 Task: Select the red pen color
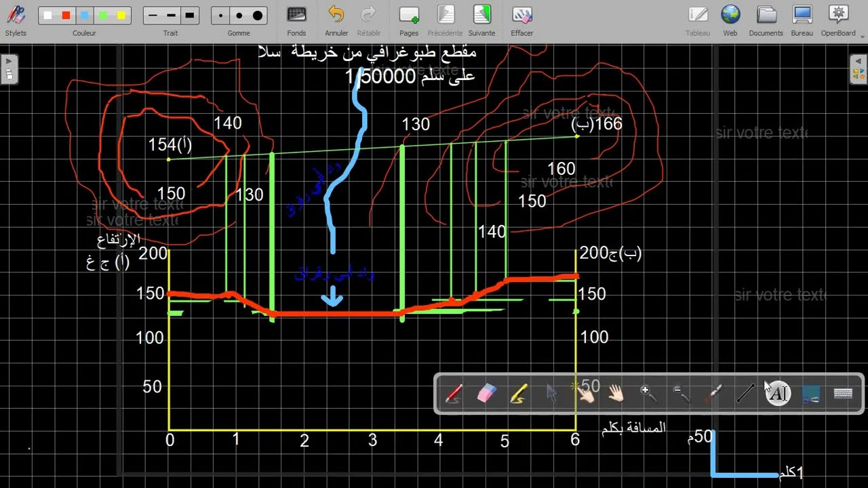tap(66, 15)
